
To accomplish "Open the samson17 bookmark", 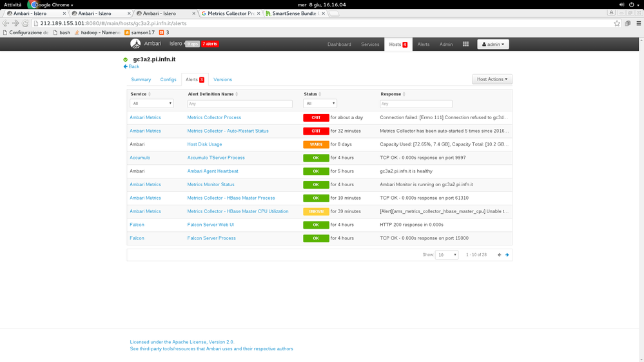I will tap(140, 32).
